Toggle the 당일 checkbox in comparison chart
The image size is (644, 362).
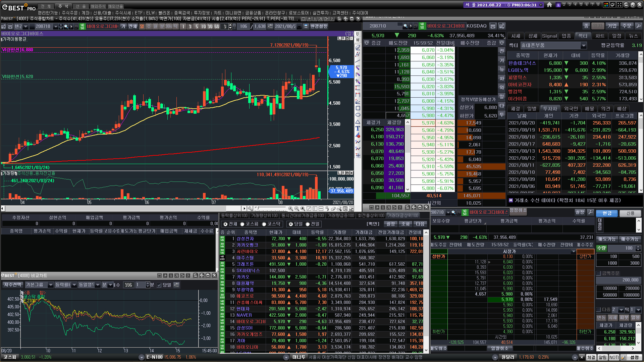[x=159, y=285]
